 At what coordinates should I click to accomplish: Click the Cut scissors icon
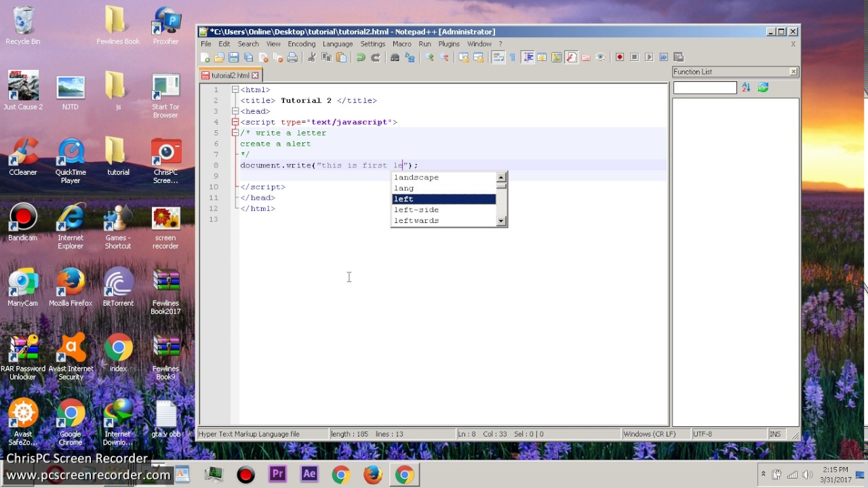[311, 58]
